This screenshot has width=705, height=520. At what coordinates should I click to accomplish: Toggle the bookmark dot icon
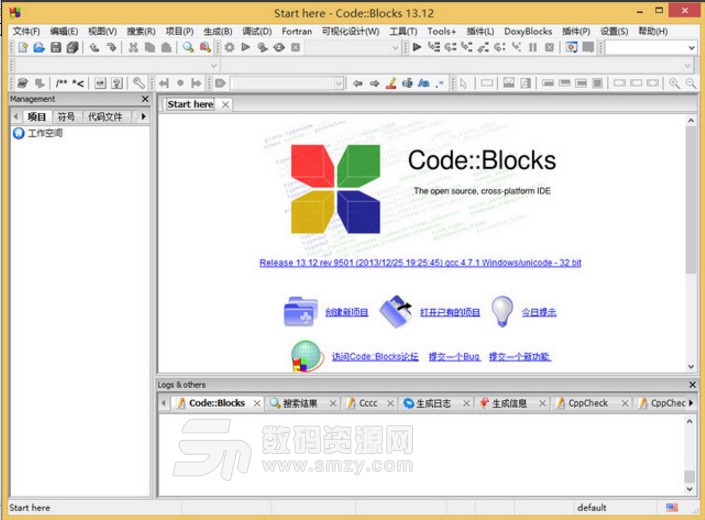[x=180, y=83]
